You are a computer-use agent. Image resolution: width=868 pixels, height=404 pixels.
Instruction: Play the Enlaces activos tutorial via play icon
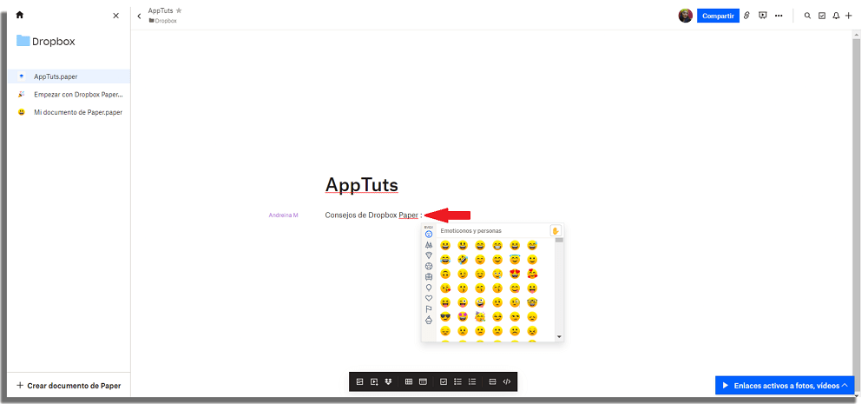pyautogui.click(x=725, y=385)
